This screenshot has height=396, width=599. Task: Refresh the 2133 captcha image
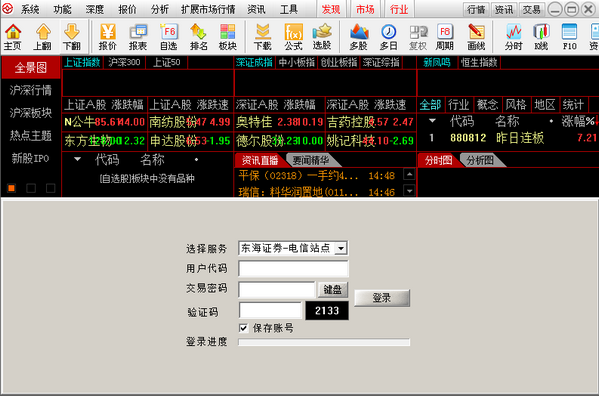327,310
